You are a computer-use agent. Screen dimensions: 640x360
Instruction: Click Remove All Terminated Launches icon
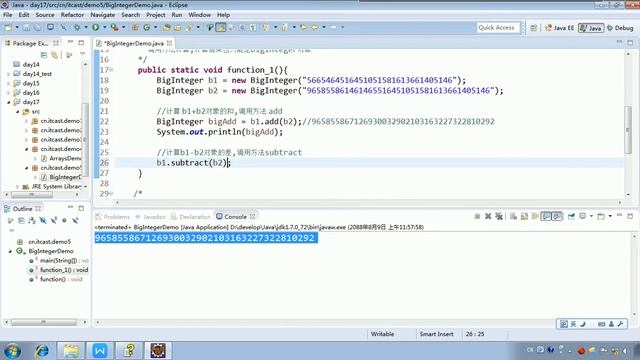coord(499,216)
